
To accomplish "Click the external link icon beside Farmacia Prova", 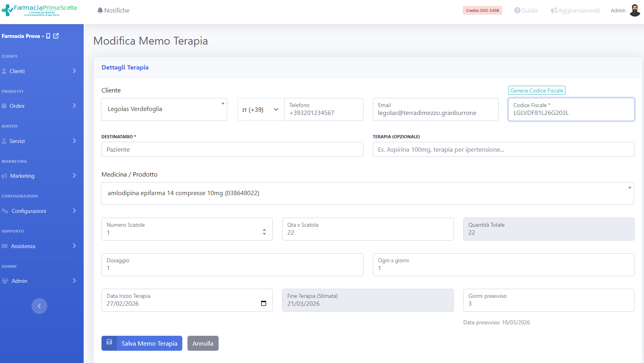I will (x=56, y=36).
